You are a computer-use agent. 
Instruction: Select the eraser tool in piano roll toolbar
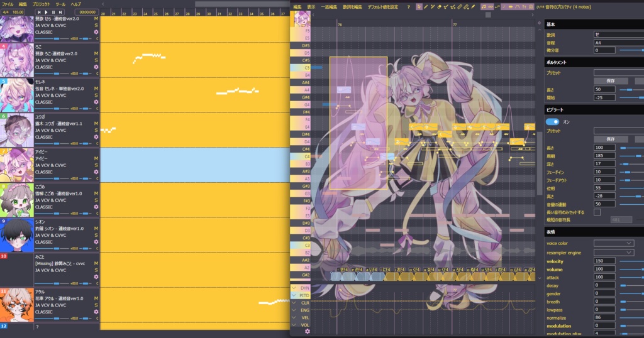coord(440,6)
